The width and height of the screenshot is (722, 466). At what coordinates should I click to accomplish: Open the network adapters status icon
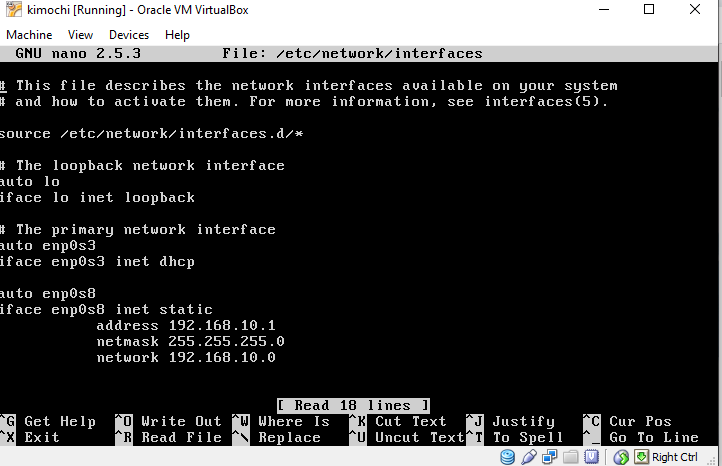coord(549,457)
